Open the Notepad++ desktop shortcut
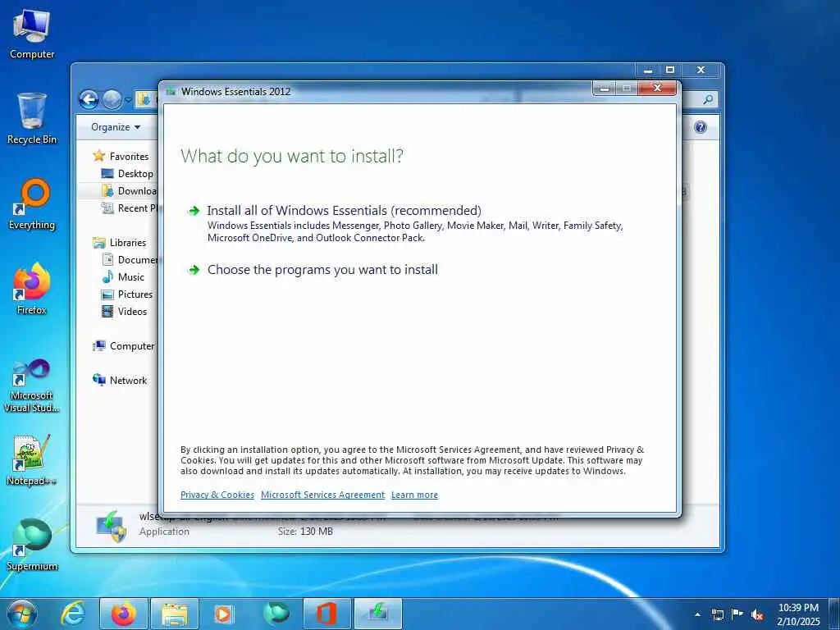The height and width of the screenshot is (630, 840). pos(32,460)
